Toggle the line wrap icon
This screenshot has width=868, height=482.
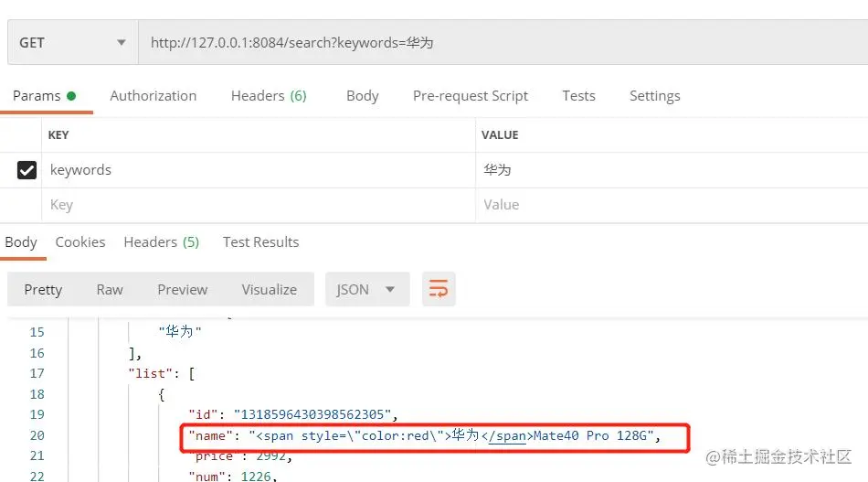(439, 289)
